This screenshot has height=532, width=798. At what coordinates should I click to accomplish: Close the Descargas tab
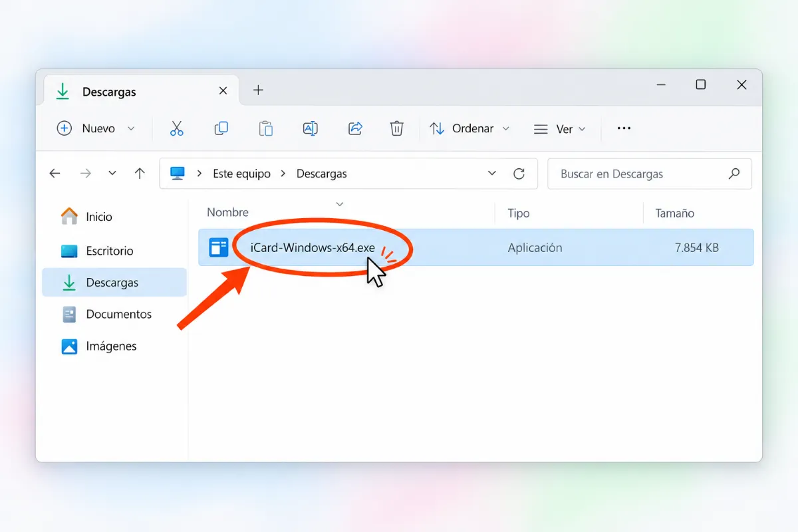(223, 91)
